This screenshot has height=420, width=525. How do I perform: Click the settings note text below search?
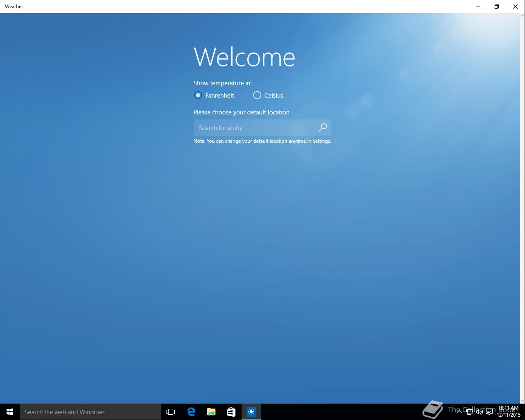click(x=262, y=141)
